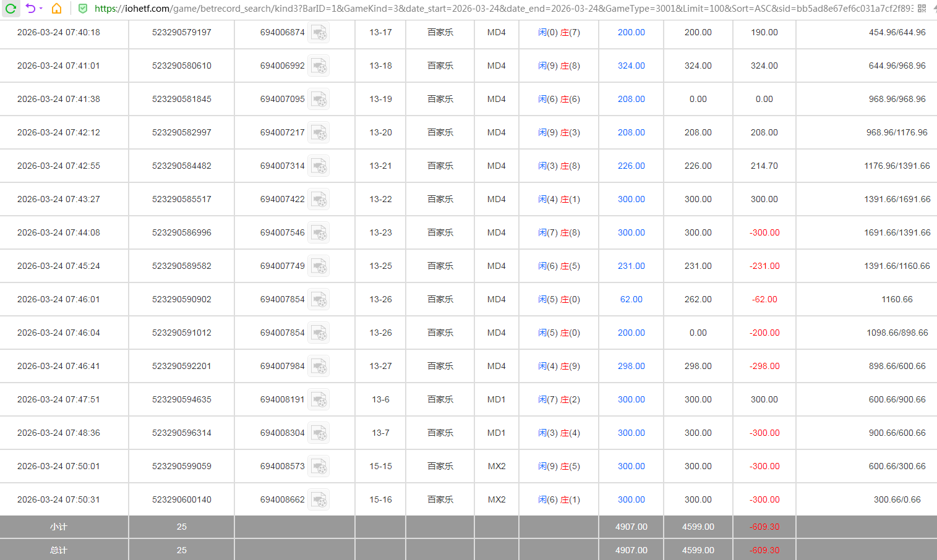This screenshot has width=937, height=560.
Task: Click bet amount 231.00 link for round 13-25
Action: (x=631, y=266)
